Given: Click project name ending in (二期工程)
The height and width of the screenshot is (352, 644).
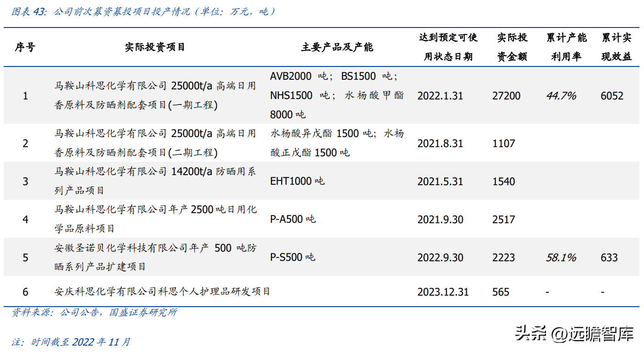Looking at the screenshot, I should click(155, 143).
